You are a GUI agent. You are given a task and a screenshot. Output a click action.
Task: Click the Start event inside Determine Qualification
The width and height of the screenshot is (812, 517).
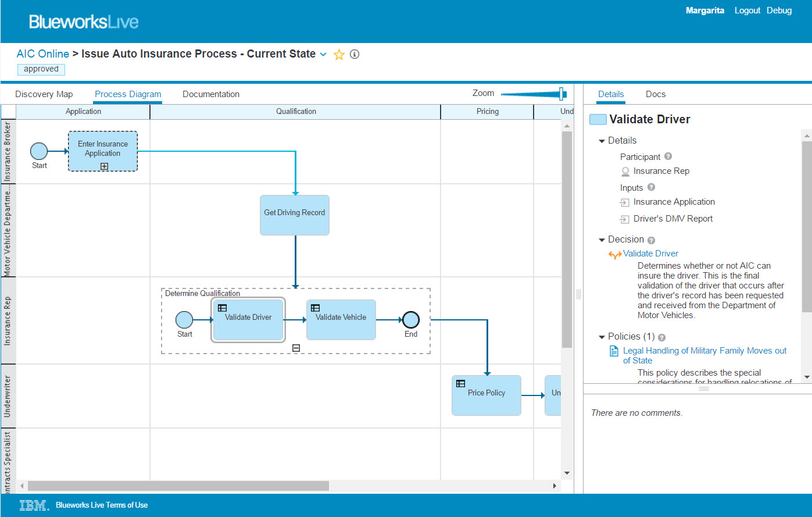[184, 320]
